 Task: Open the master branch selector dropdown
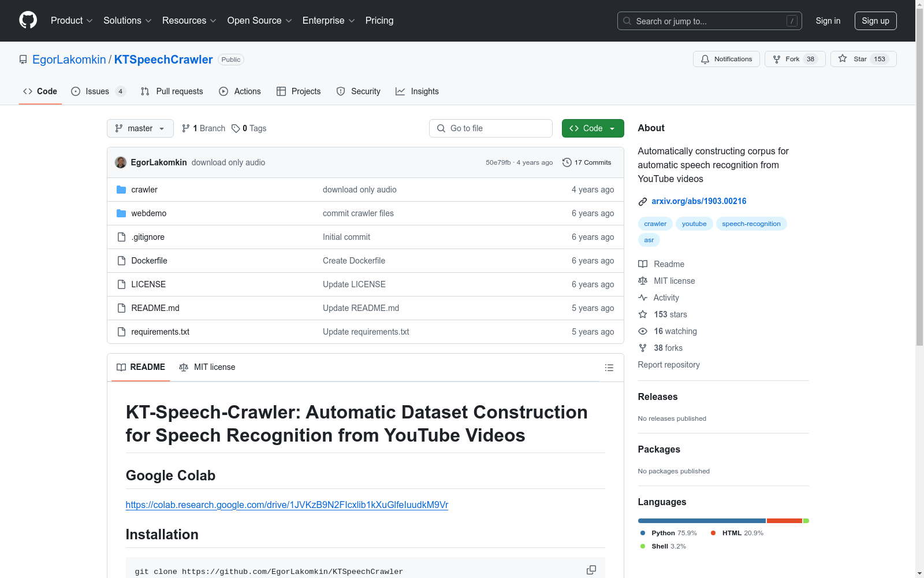point(140,128)
